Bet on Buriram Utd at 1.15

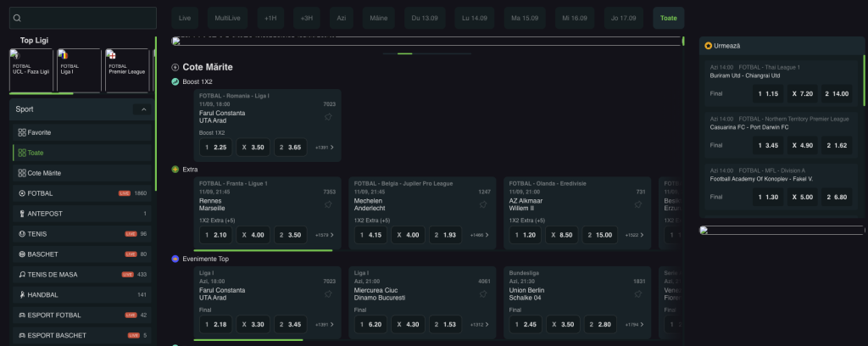(768, 93)
